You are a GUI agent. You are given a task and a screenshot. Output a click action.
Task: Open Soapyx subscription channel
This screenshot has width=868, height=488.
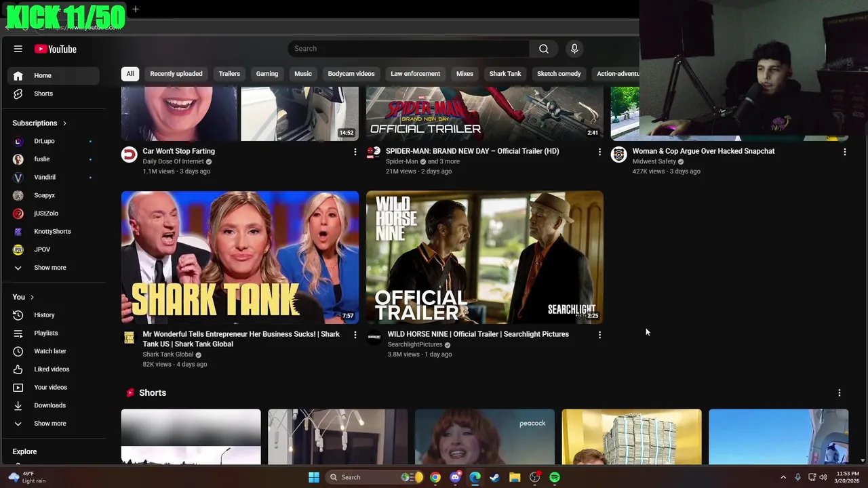[x=53, y=195]
